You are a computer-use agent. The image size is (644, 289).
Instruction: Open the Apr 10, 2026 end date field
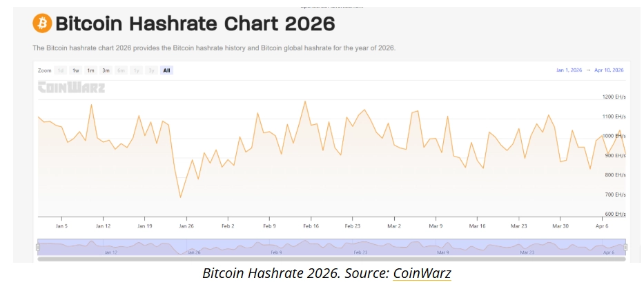[608, 70]
